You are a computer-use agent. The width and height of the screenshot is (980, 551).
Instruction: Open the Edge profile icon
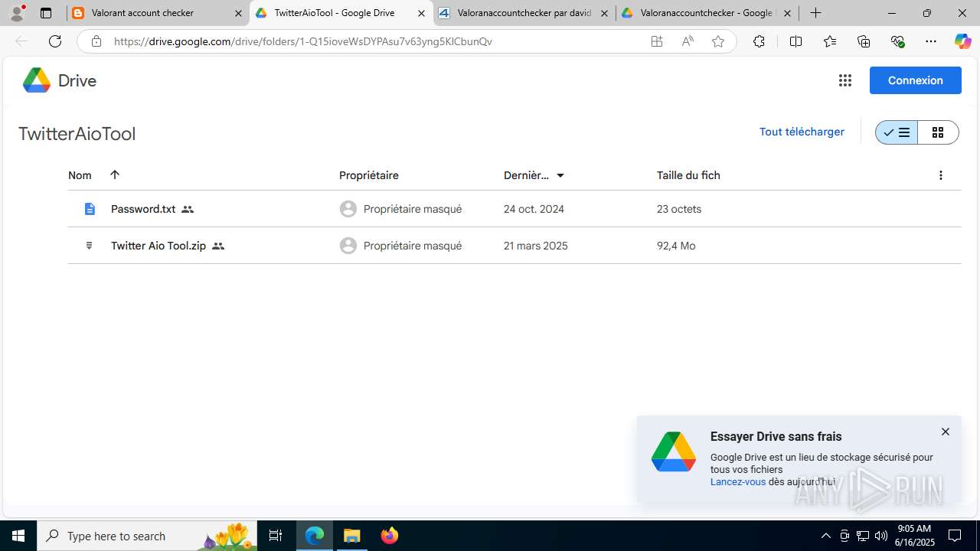17,13
